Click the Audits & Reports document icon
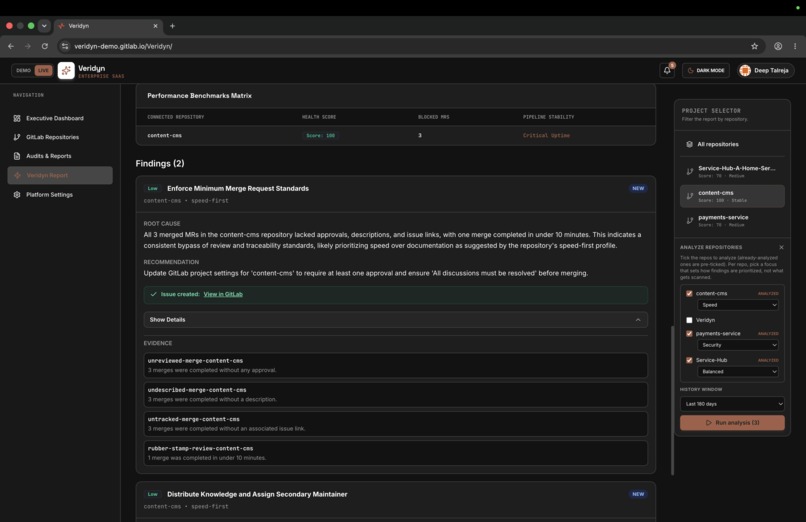This screenshot has width=806, height=522. point(17,156)
